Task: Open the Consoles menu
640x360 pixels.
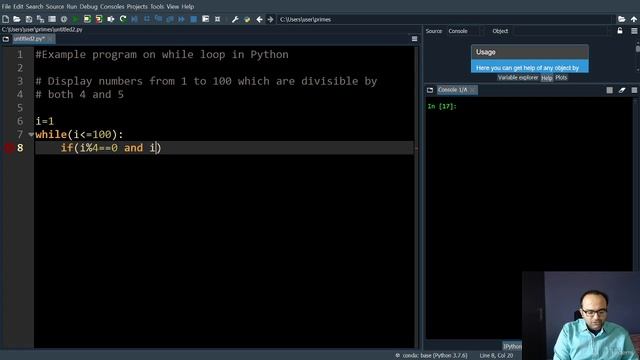Action: click(112, 7)
